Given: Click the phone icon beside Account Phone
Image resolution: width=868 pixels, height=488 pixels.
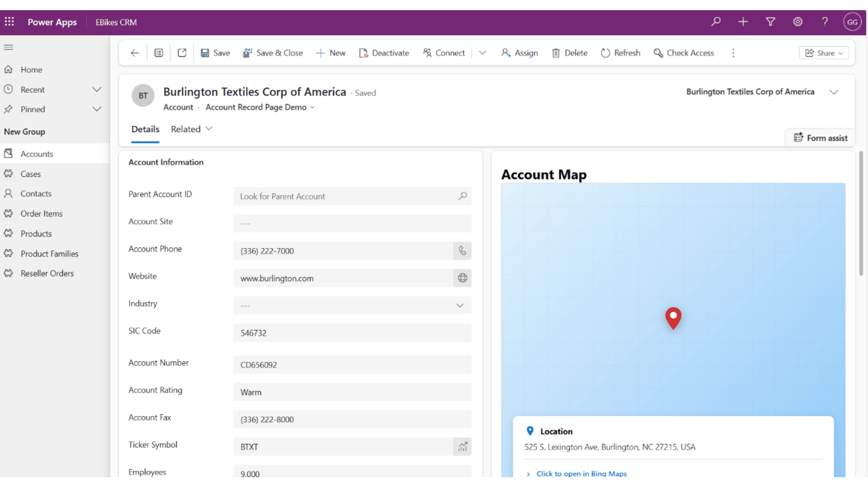Looking at the screenshot, I should (x=462, y=251).
